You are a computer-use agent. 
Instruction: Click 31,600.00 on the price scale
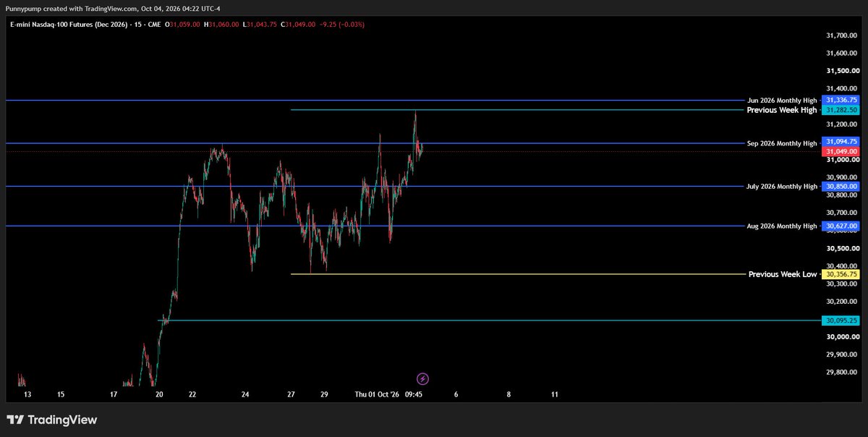point(842,54)
